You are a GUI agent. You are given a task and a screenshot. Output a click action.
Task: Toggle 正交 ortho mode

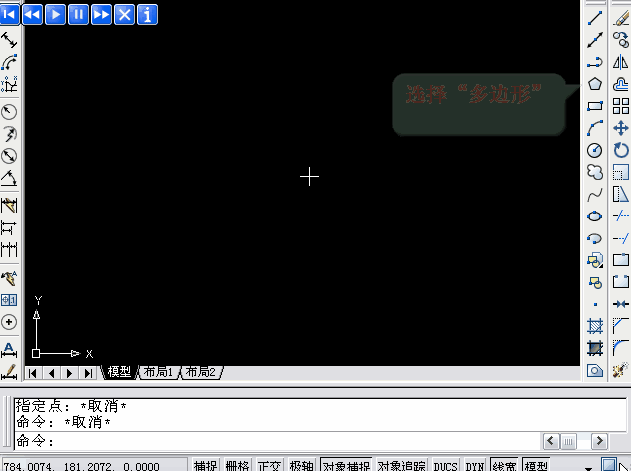[269, 465]
